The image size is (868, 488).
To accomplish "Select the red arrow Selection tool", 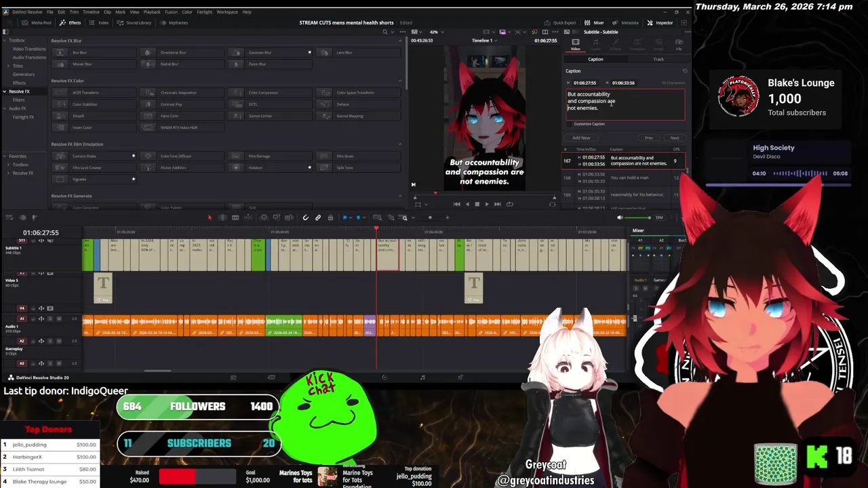I will (210, 218).
